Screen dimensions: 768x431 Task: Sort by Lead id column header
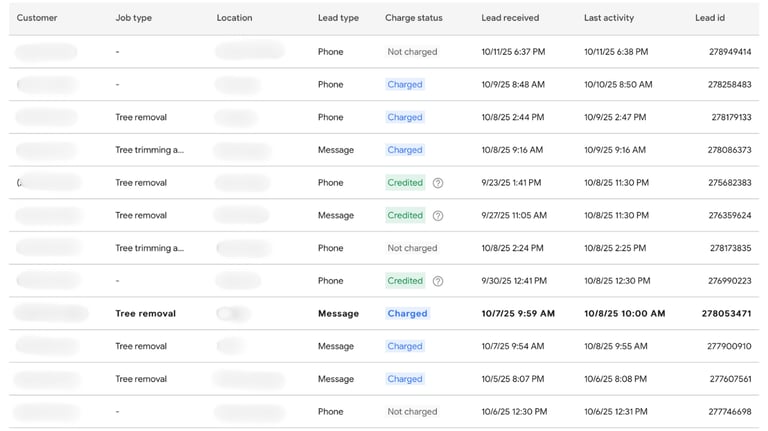tap(710, 18)
